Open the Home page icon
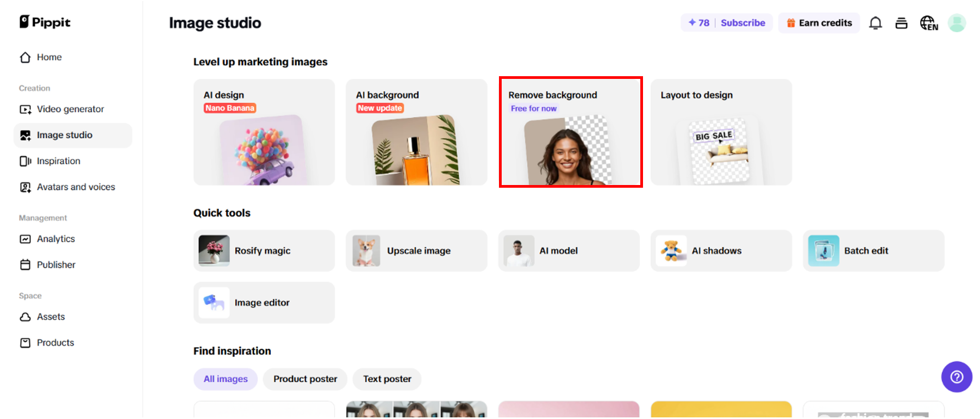The width and height of the screenshot is (980, 419). click(x=25, y=57)
